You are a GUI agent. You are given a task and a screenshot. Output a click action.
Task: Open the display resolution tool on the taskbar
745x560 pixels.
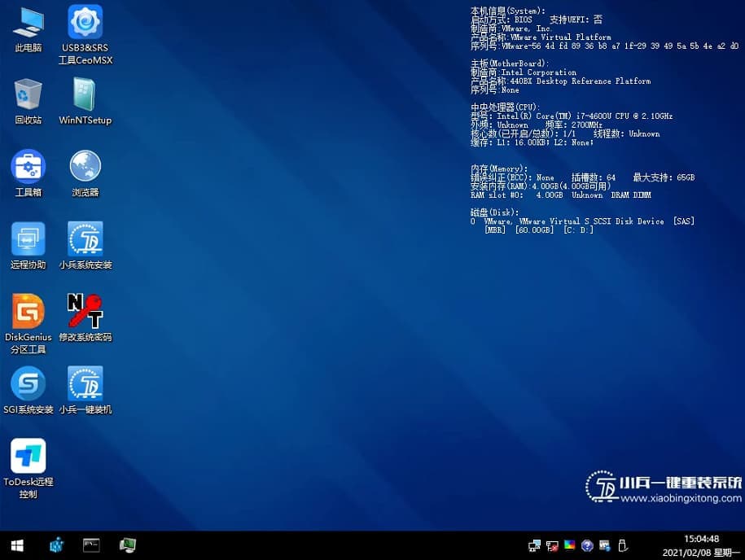(128, 545)
